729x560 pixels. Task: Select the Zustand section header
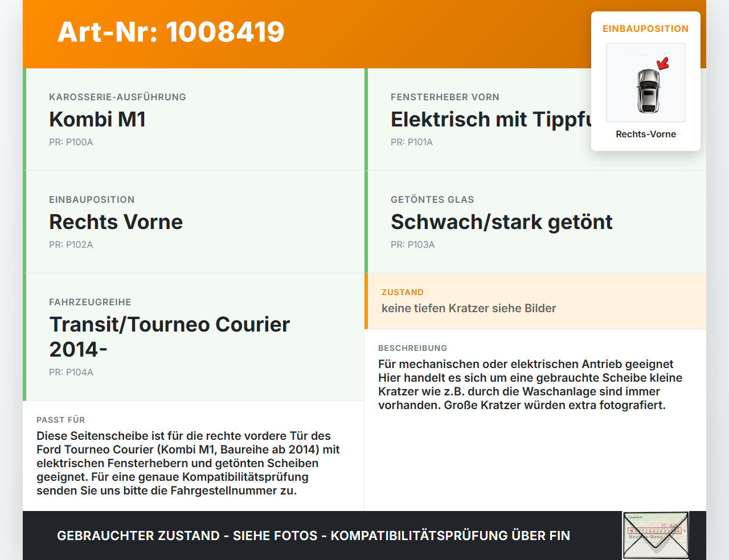coord(402,292)
